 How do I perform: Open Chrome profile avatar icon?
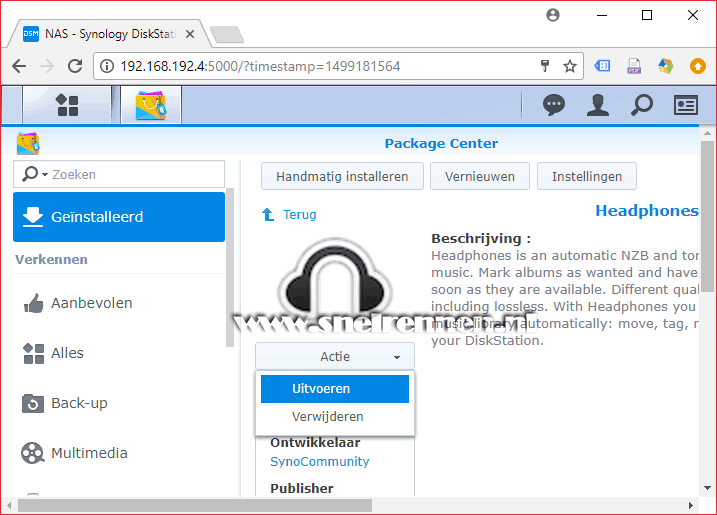(553, 15)
